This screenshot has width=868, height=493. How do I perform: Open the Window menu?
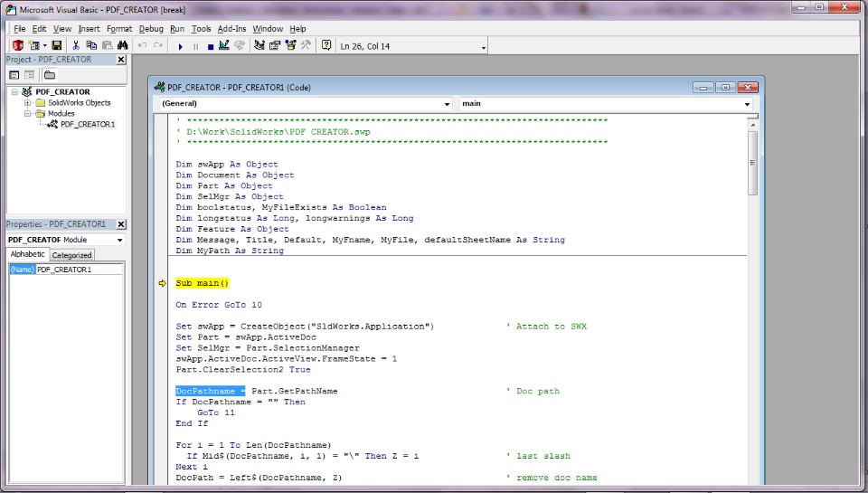(268, 29)
